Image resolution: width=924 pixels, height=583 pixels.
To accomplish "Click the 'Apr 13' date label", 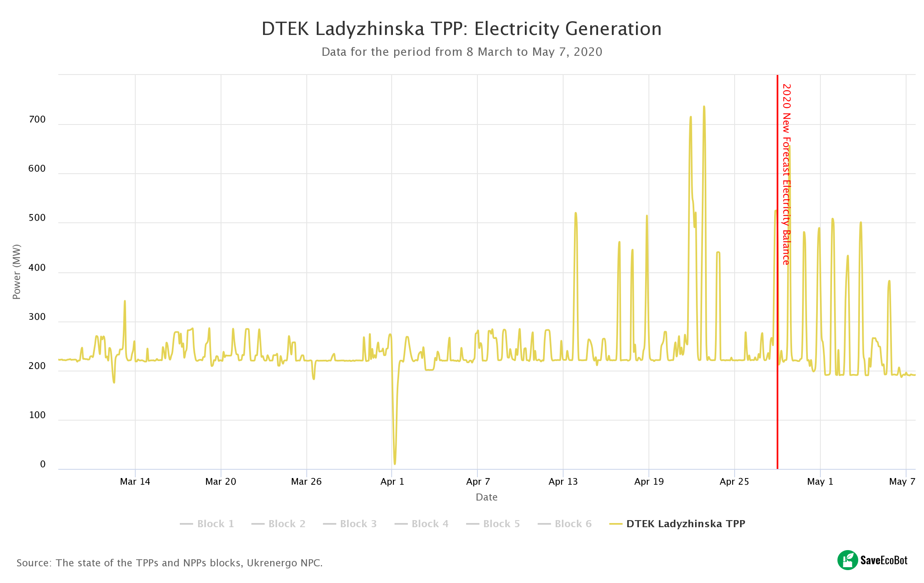I will pyautogui.click(x=563, y=482).
